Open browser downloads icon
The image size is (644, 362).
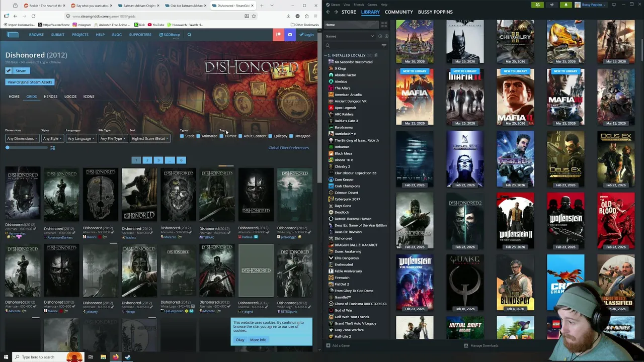click(288, 16)
